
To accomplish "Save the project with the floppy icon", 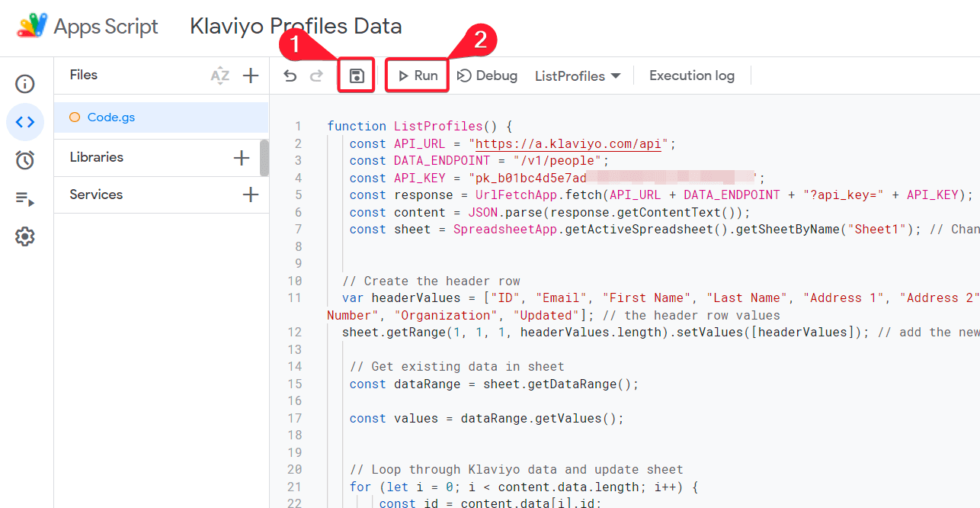I will pyautogui.click(x=356, y=76).
